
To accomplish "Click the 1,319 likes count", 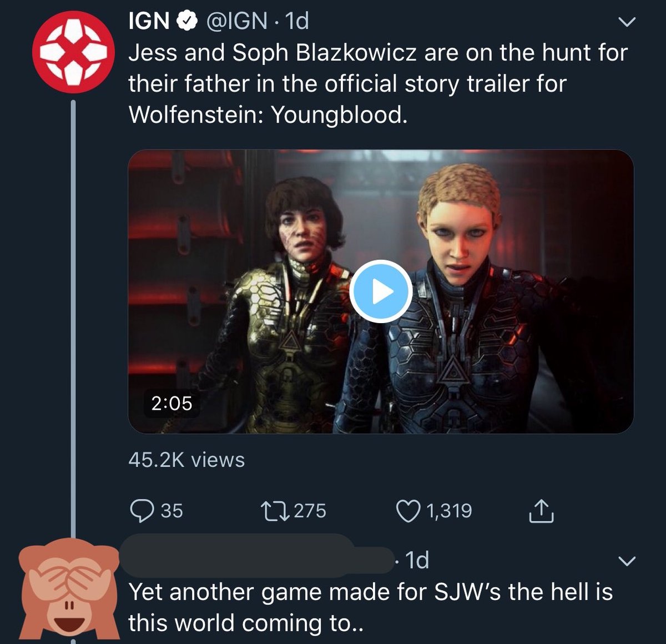I will (449, 511).
